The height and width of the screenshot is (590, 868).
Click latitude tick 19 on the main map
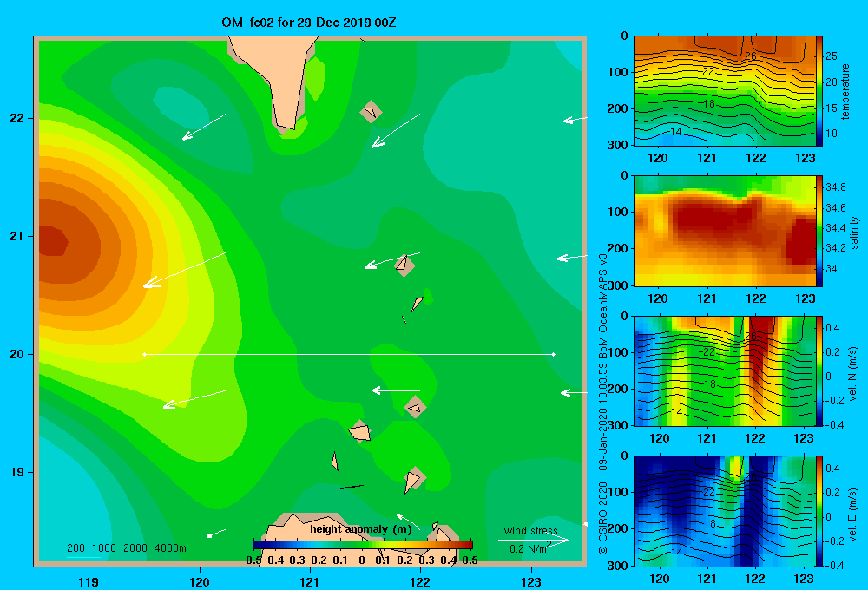coord(17,472)
